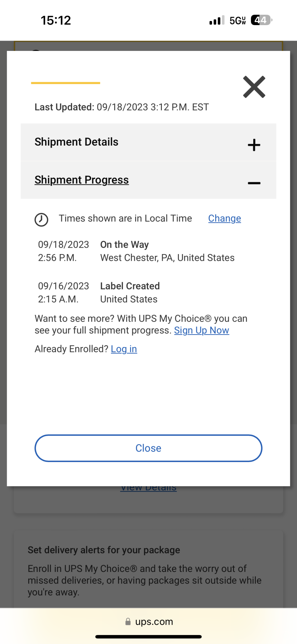Viewport: 297px width, 644px height.
Task: Close the modal with the X icon
Action: 254,87
